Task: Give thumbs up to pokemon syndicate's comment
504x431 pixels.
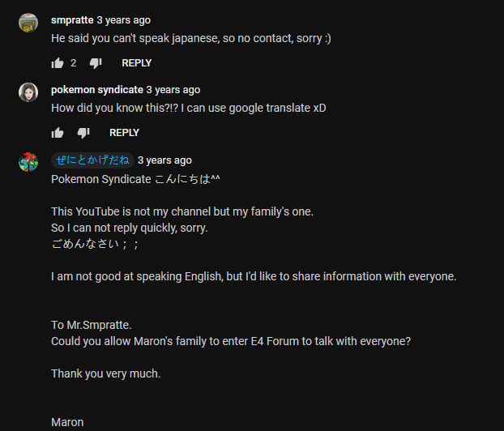Action: 58,133
